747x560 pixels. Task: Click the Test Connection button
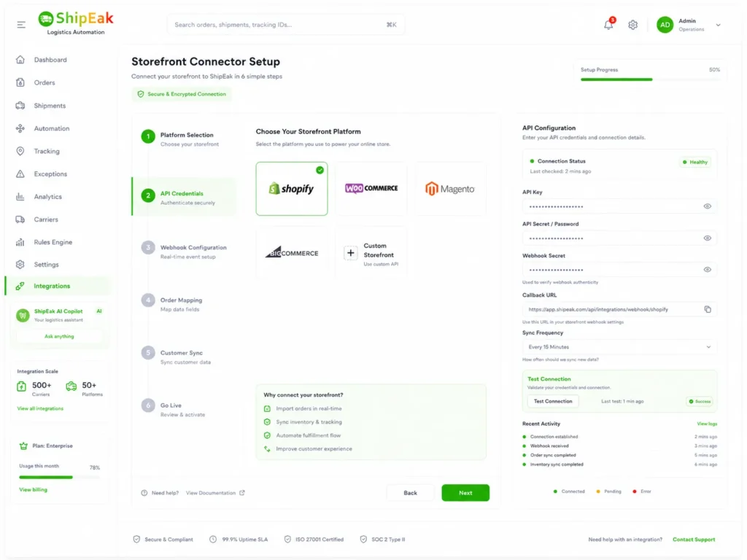(553, 401)
